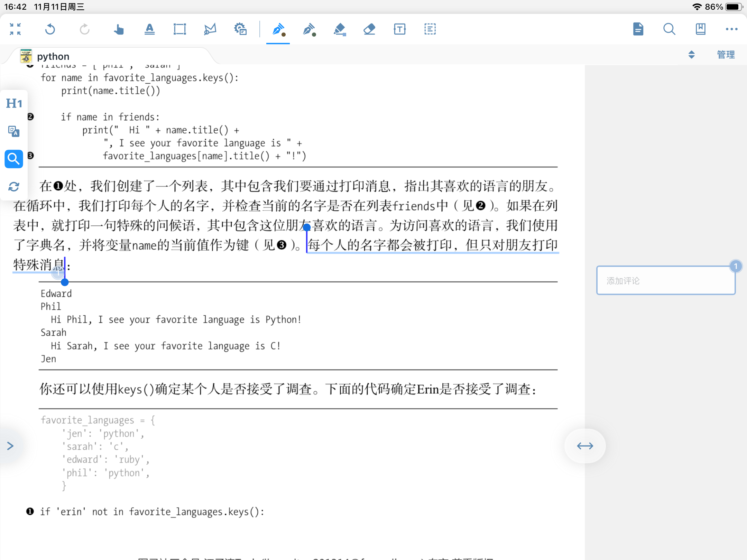Toggle the blue sidebar search button
The height and width of the screenshot is (560, 747).
pos(14,159)
